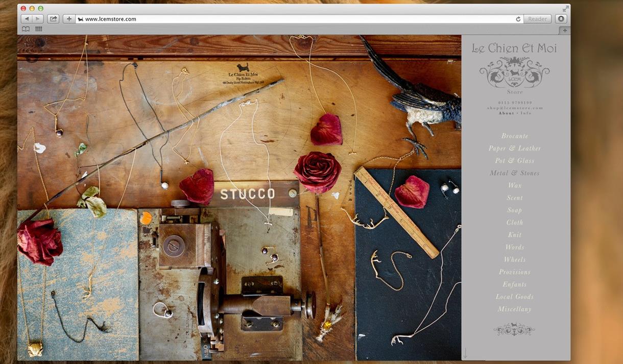The height and width of the screenshot is (364, 623).
Task: Click the Top Sites grid icon
Action: [x=38, y=29]
